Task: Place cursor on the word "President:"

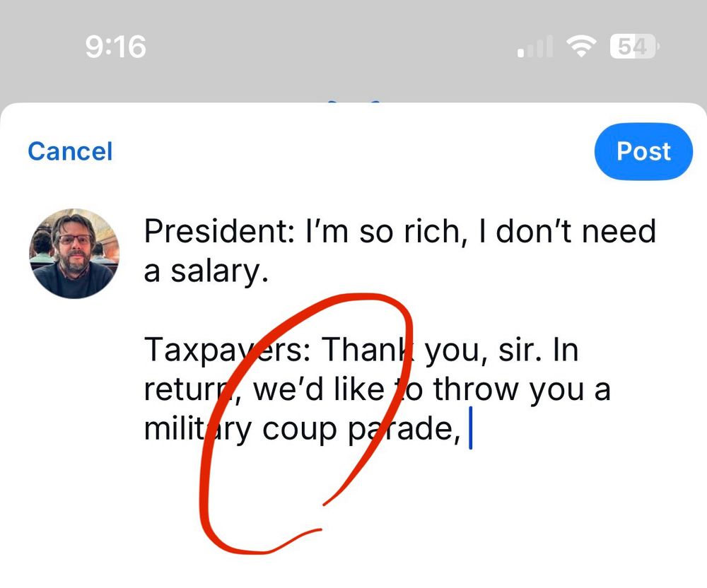Action: (x=219, y=232)
